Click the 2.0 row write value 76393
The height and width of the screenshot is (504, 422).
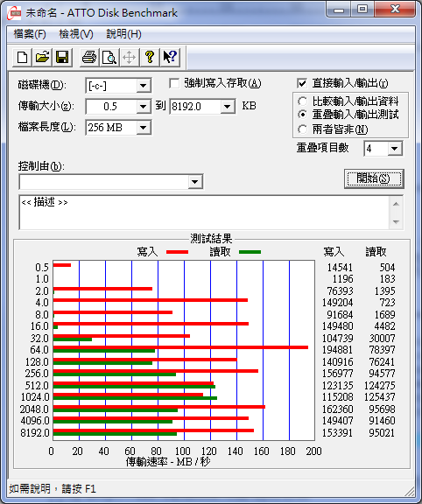coord(340,290)
